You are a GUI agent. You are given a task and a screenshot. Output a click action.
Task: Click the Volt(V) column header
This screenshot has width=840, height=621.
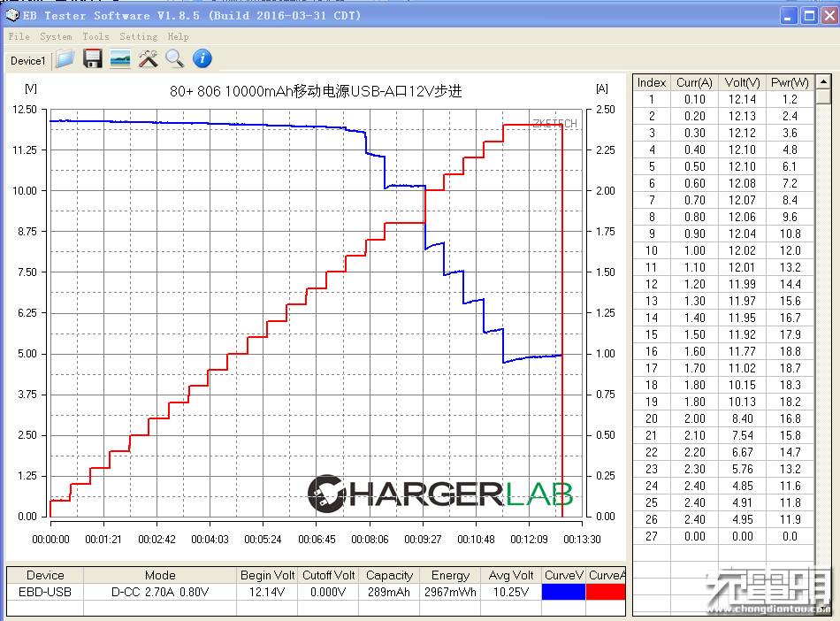(742, 82)
